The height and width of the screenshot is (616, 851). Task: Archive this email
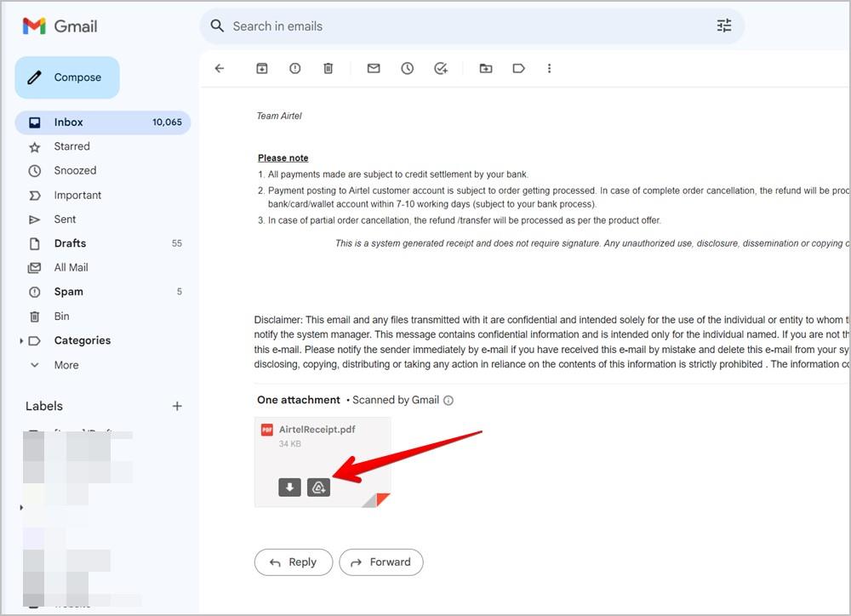pos(262,68)
